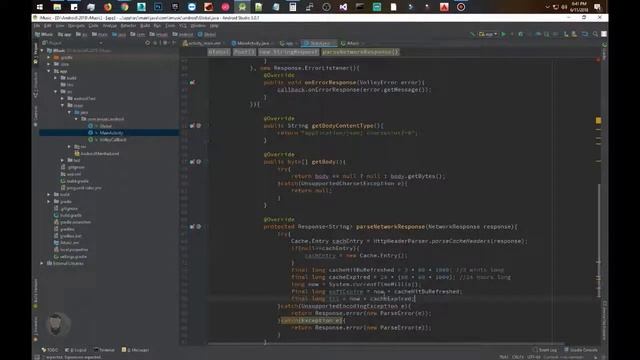Expand the androidTest folder node

62,98
